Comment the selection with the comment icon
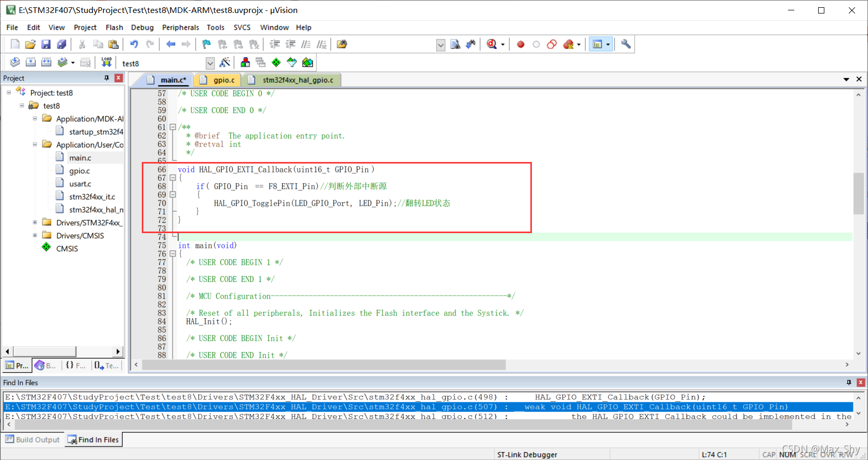This screenshot has width=868, height=460. (306, 45)
